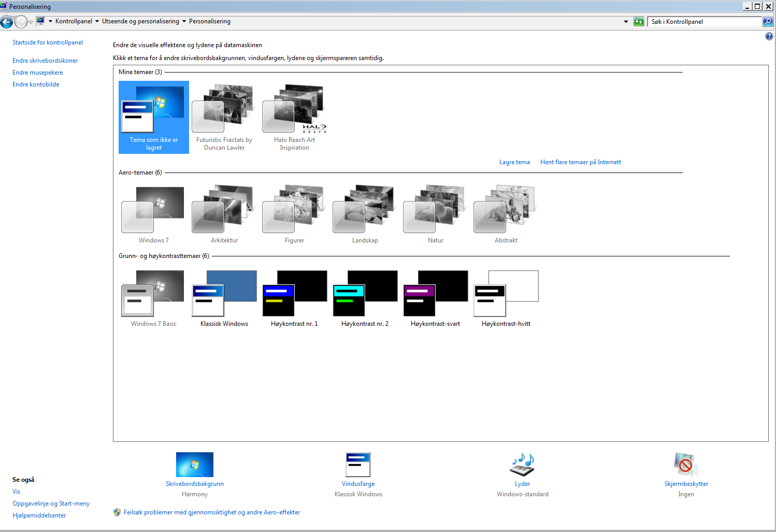Open Oppgavelinje og Start-meny link

click(51, 504)
